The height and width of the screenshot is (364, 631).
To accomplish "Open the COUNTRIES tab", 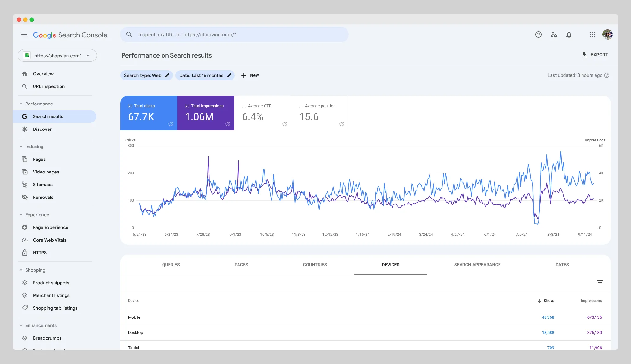I will pos(315,265).
